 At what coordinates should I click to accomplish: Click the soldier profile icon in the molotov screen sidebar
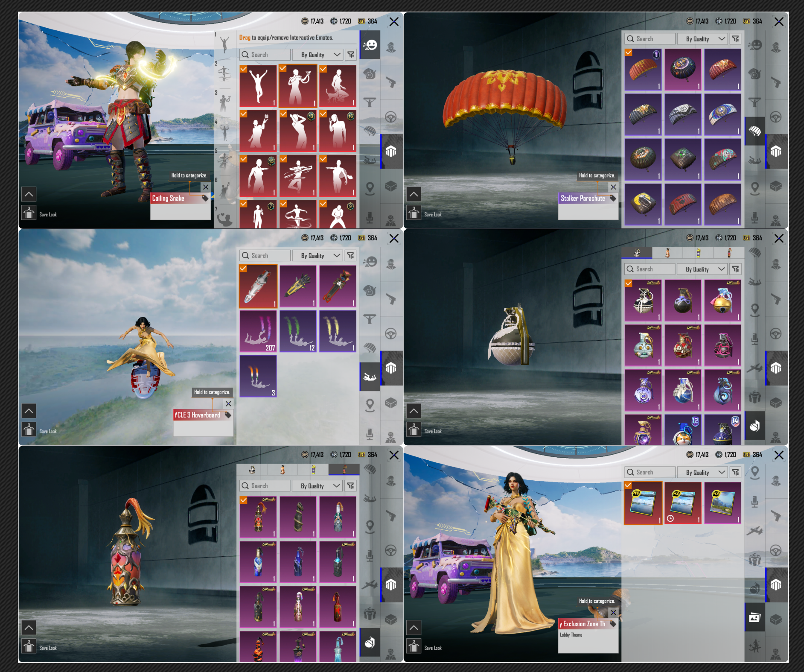[391, 481]
